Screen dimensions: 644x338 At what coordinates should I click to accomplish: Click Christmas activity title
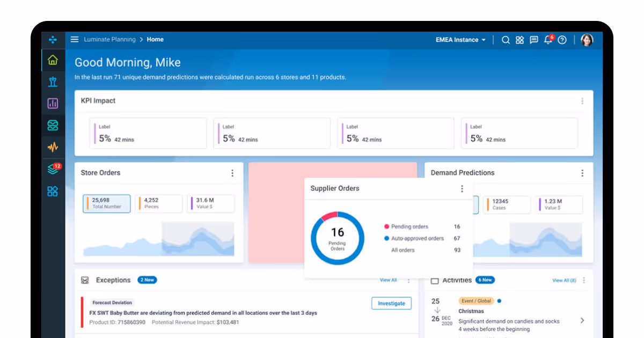[x=471, y=311]
